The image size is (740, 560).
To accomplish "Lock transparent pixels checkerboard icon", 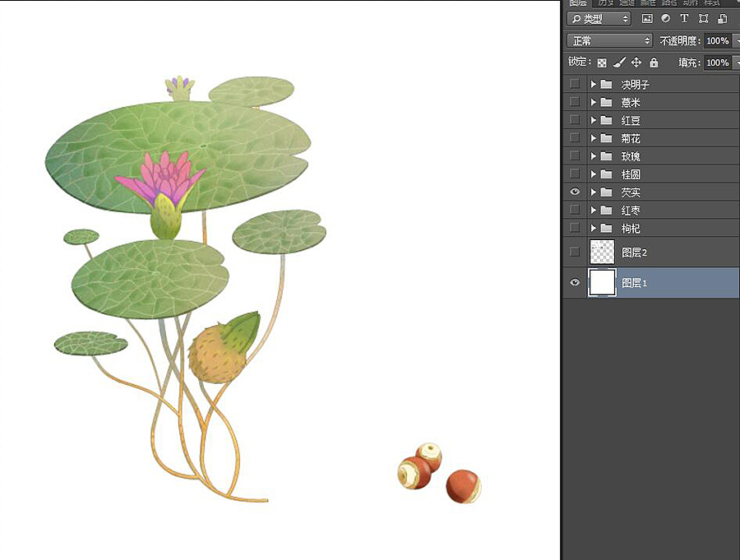I will (602, 62).
